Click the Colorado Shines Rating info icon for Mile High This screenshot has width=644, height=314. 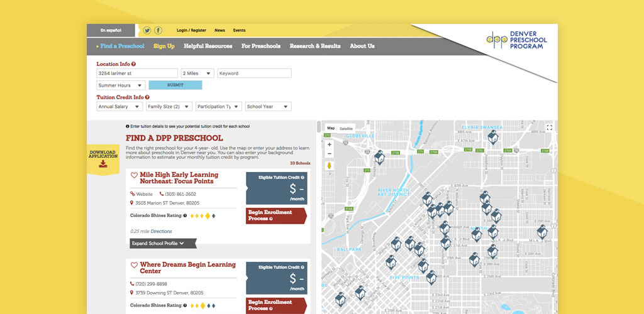(186, 215)
